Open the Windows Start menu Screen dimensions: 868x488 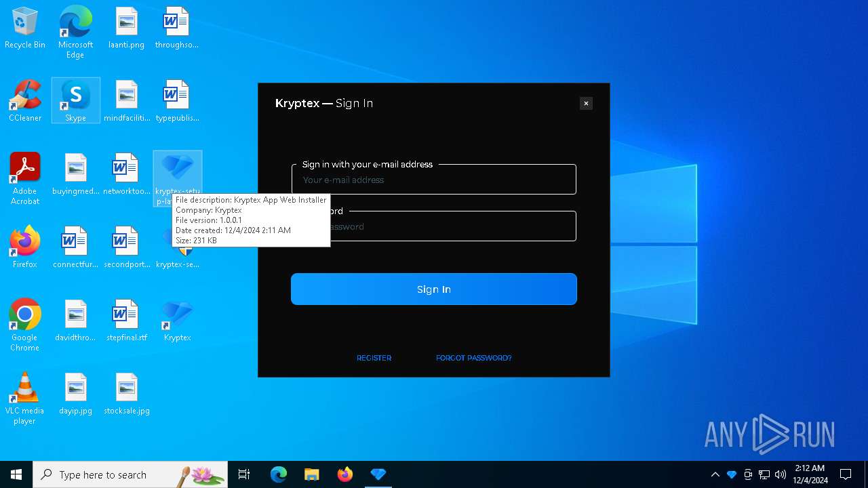[16, 474]
